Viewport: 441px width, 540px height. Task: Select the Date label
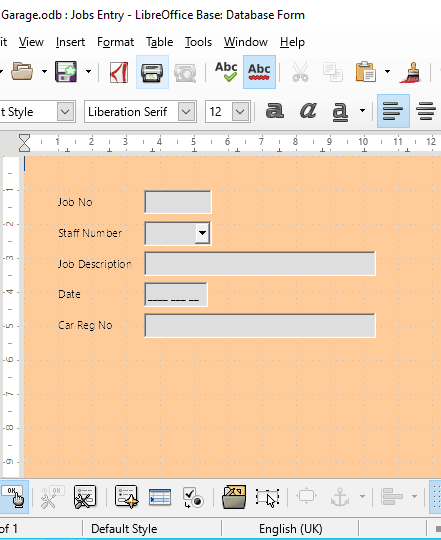[69, 294]
